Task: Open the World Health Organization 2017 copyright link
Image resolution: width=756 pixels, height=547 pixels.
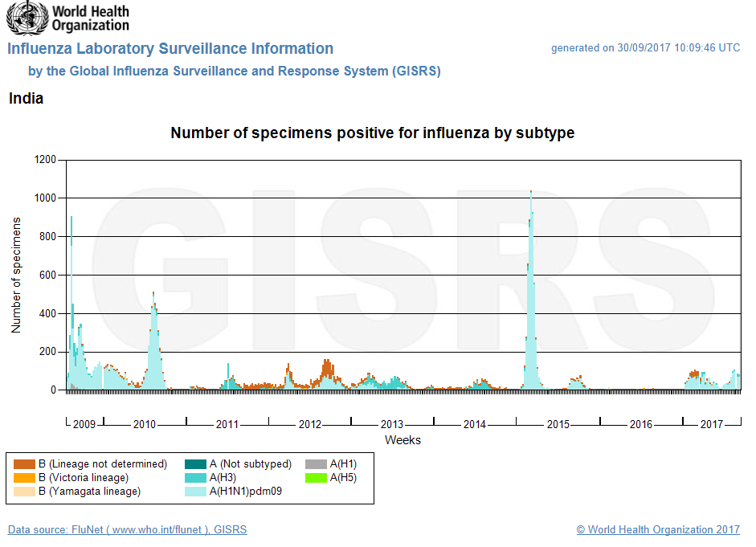Action: (657, 529)
